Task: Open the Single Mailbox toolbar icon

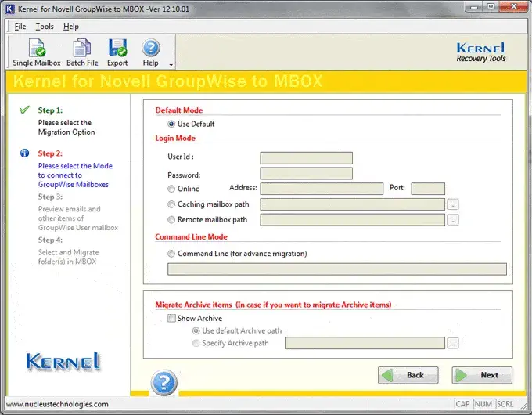Action: (37, 52)
